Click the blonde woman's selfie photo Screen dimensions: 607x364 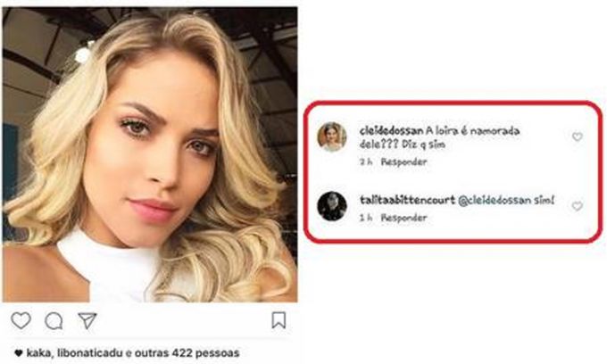point(150,154)
